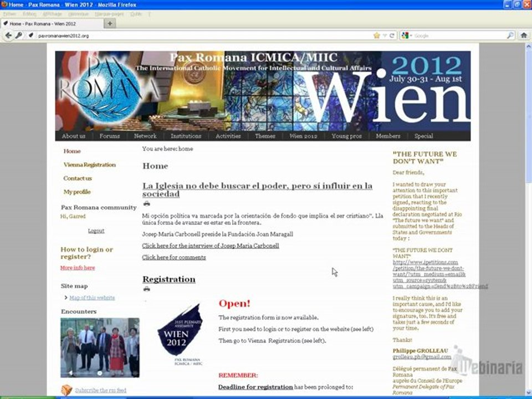Click the Google search input box

tap(460, 35)
